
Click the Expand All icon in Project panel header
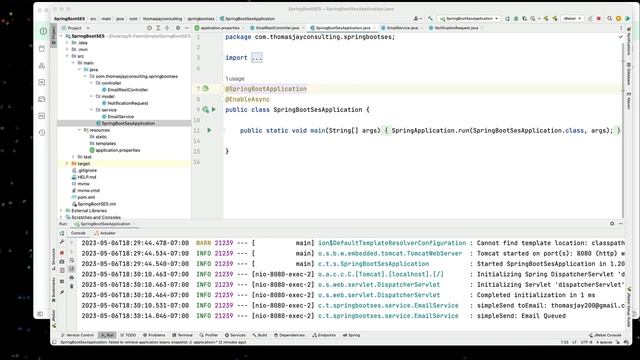coord(158,28)
